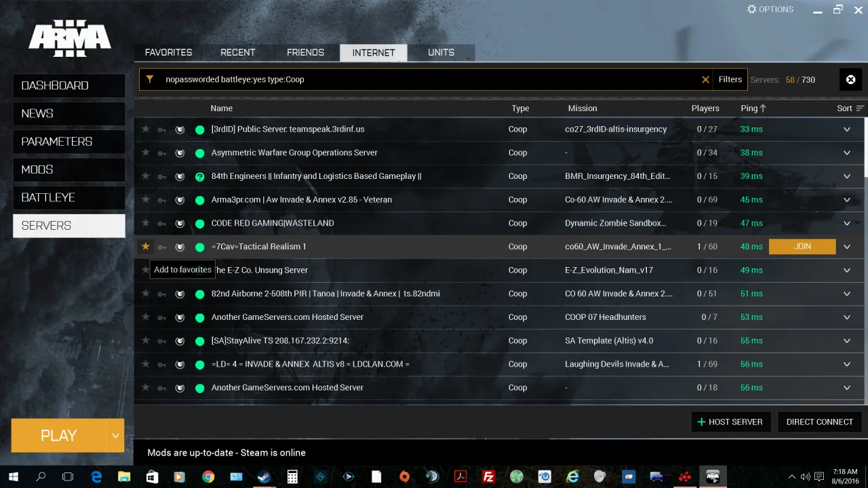
Task: Expand the [3rdID] Public Server row chevron
Action: click(x=846, y=129)
